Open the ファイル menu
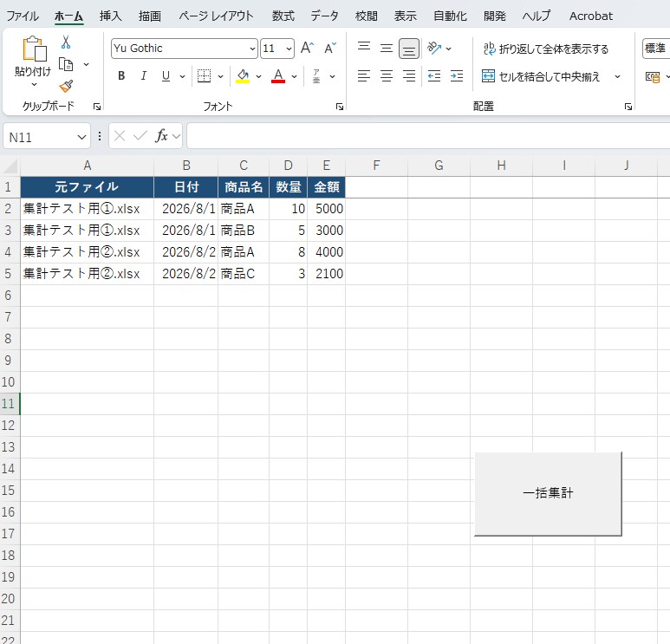 (x=23, y=16)
